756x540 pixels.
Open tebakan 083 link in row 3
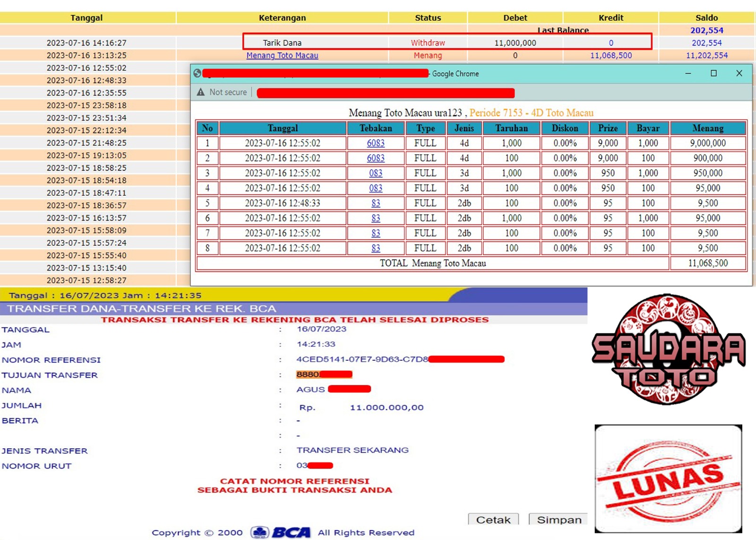376,173
